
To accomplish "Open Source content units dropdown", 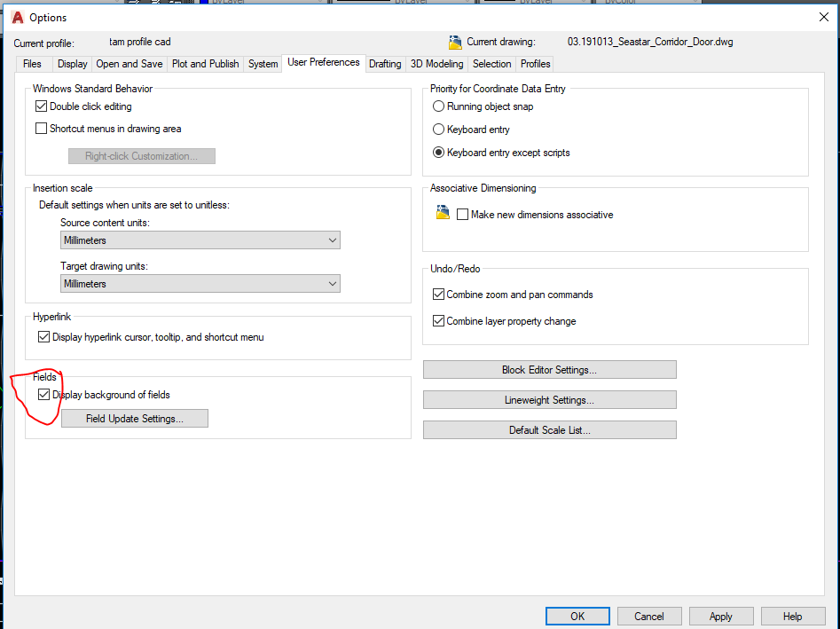I will point(200,240).
